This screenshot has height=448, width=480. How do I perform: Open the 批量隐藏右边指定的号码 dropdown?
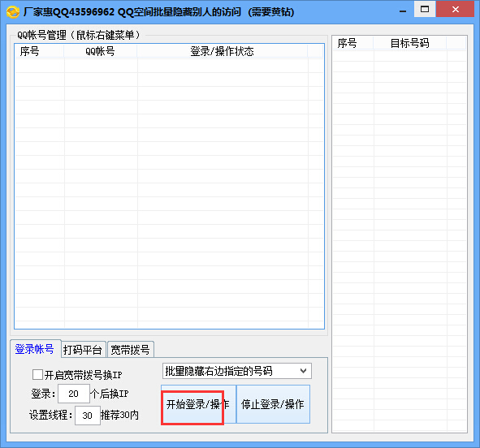click(236, 371)
